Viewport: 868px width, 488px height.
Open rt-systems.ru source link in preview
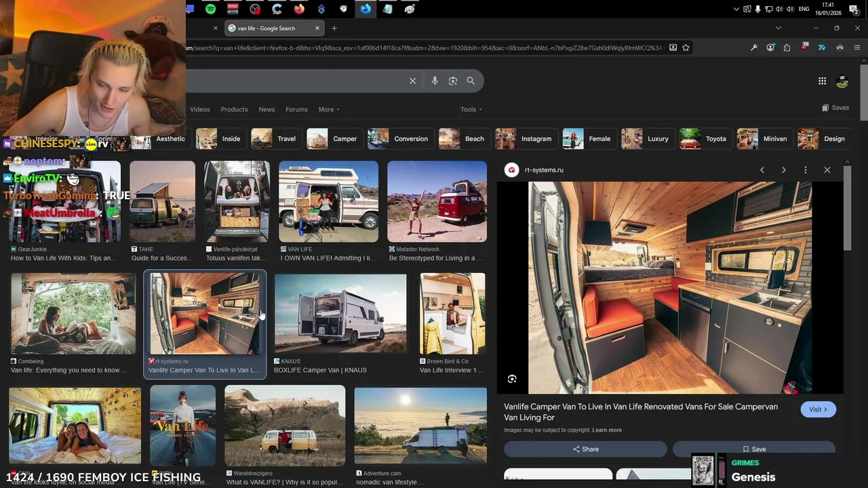click(544, 170)
